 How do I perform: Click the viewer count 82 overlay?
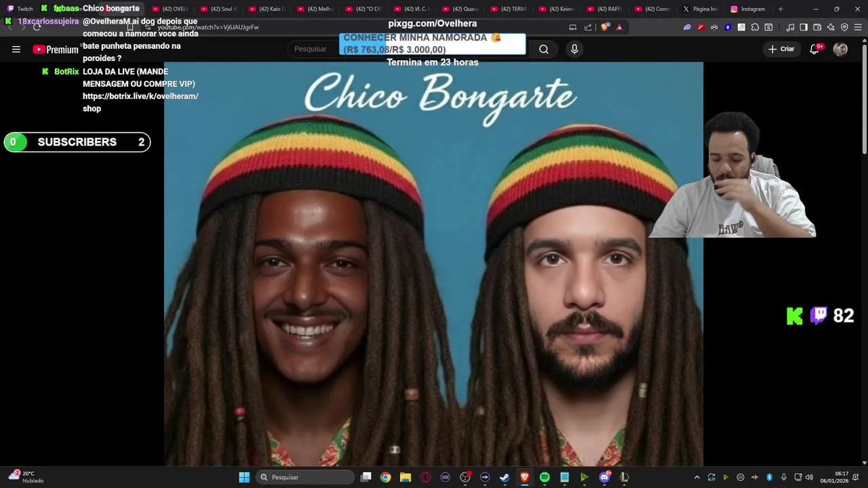pyautogui.click(x=843, y=316)
